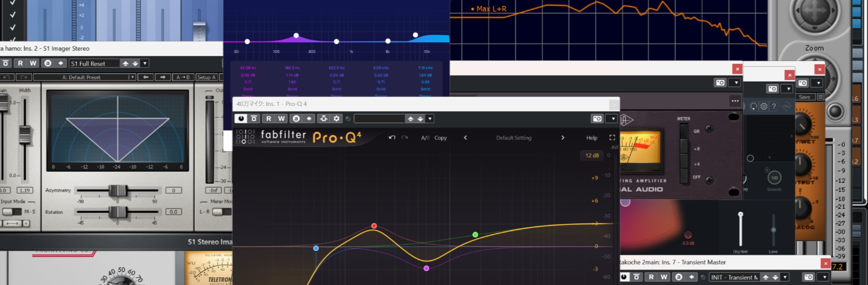Screen dimensions: 868x285
Task: Enable Write automation (W) in S1 Imager window
Action: pyautogui.click(x=33, y=63)
